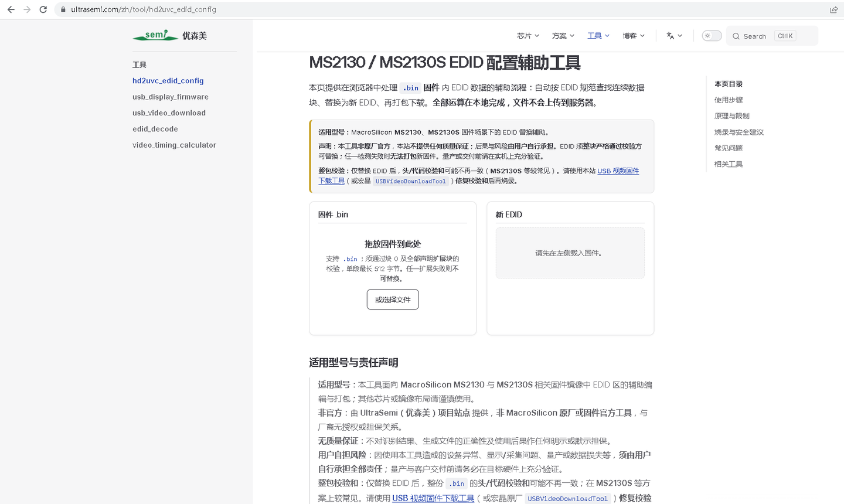This screenshot has width=844, height=504.
Task: Open usb_display_firmware in the sidebar
Action: [x=171, y=97]
